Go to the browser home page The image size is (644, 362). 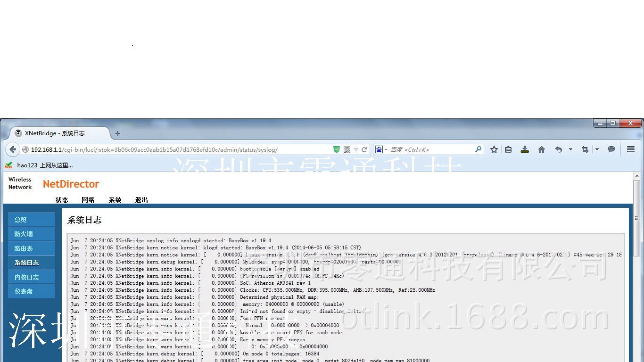click(542, 149)
